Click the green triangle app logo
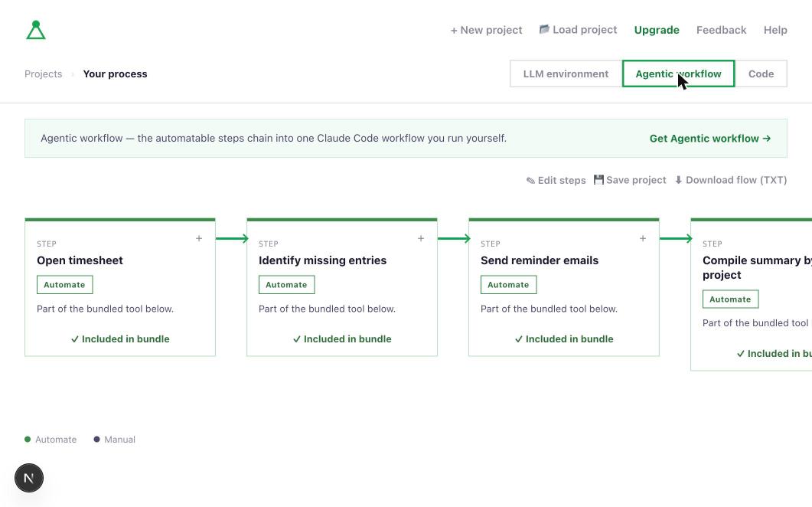 36,30
